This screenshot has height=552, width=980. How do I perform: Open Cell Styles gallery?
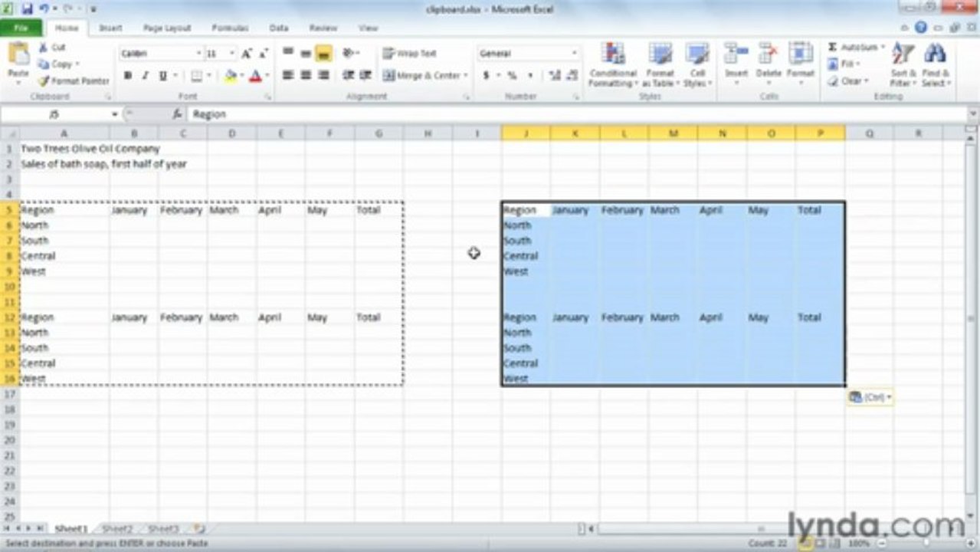(x=697, y=65)
